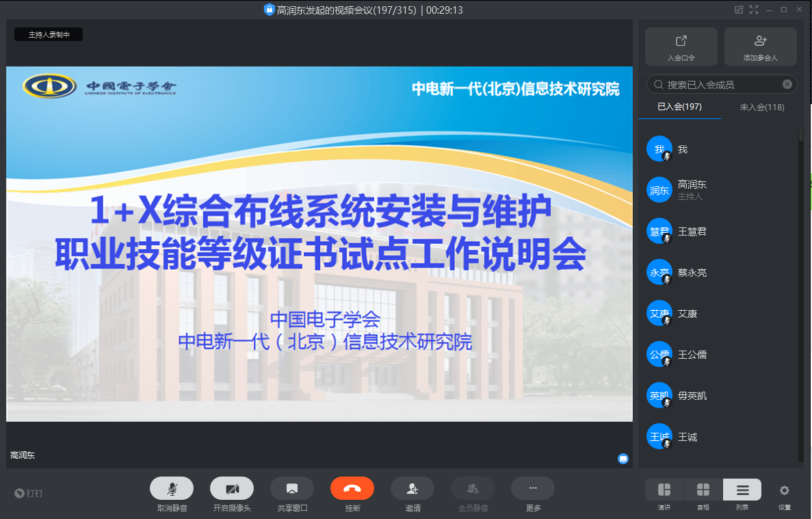This screenshot has width=812, height=519.
Task: Click the 高润东 speaker name label below the slide
Action: (x=23, y=455)
